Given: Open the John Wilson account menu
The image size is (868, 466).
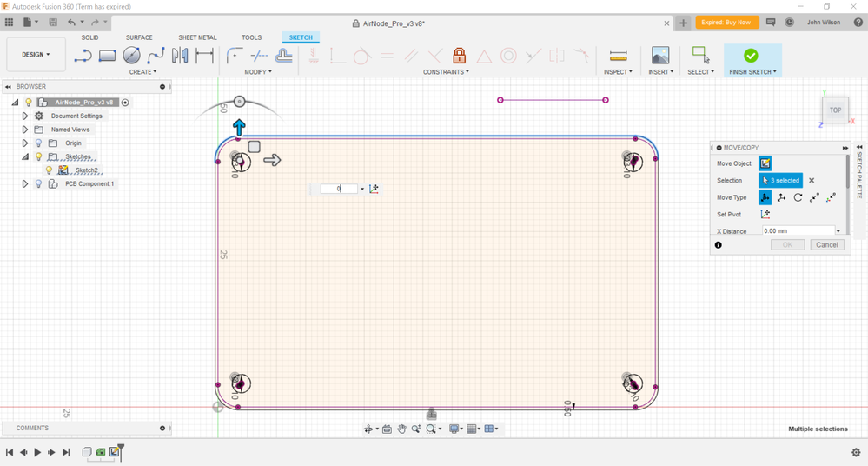Looking at the screenshot, I should pos(823,22).
